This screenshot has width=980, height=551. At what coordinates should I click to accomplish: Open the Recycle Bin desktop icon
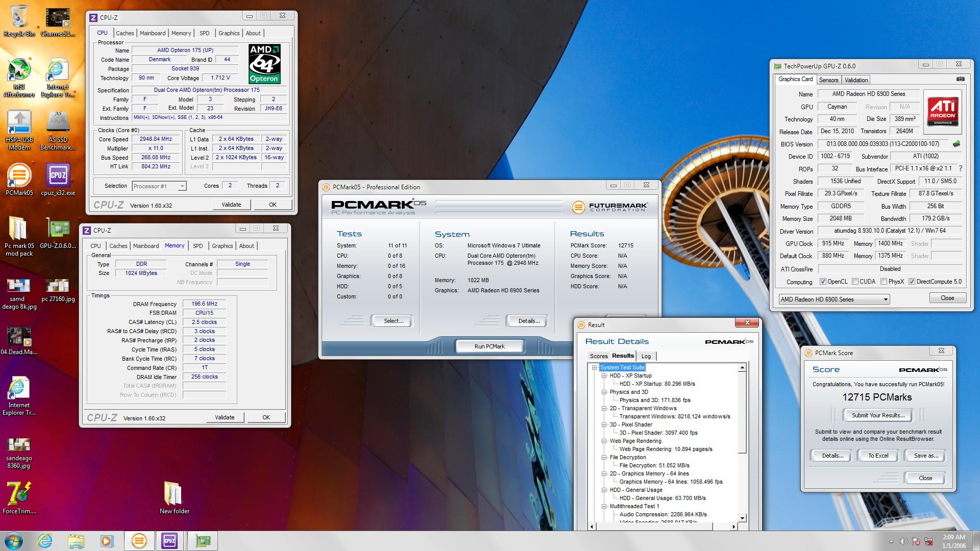tap(19, 20)
